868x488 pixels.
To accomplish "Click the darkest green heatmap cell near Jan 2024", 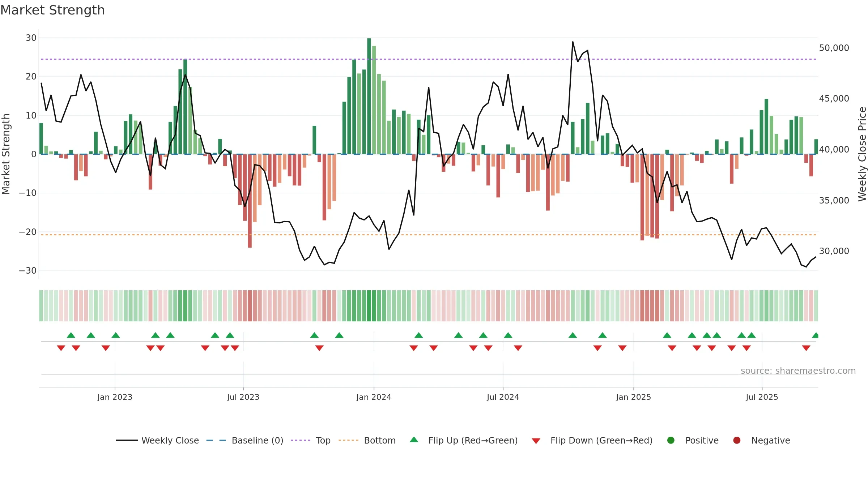I will tap(369, 306).
